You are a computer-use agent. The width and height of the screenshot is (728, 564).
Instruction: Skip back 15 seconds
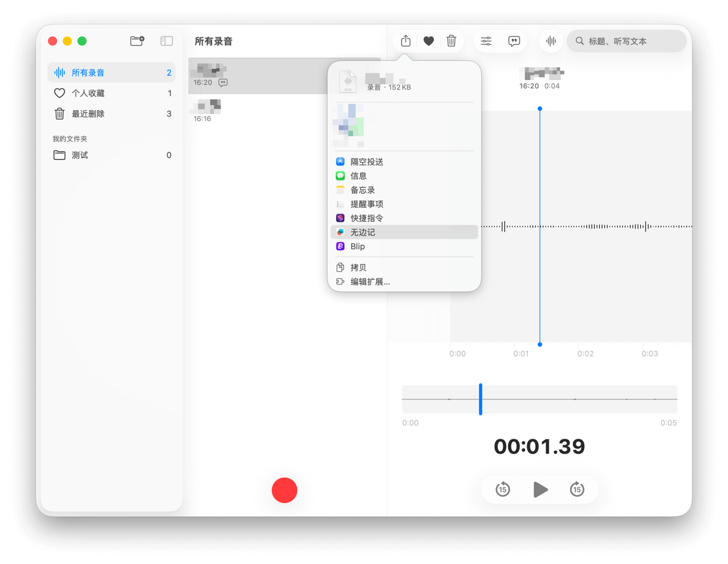coord(502,489)
